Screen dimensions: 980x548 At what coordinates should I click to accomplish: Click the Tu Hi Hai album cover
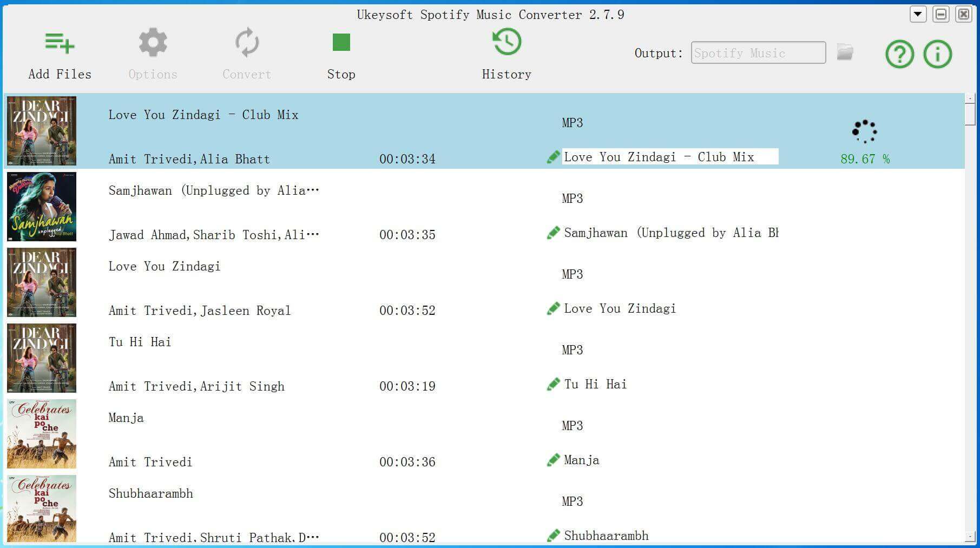click(x=42, y=358)
